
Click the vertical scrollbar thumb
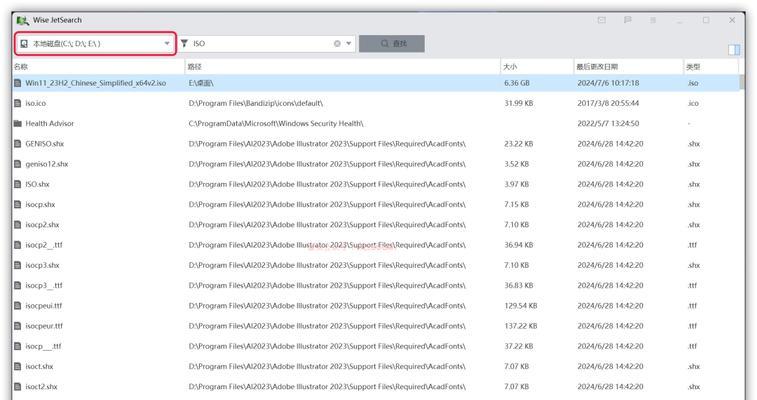pos(742,82)
